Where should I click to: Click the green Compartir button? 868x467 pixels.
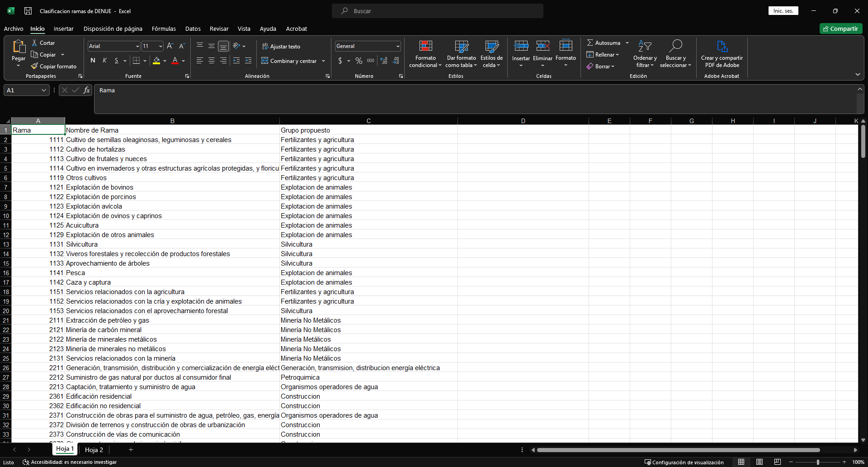(840, 29)
